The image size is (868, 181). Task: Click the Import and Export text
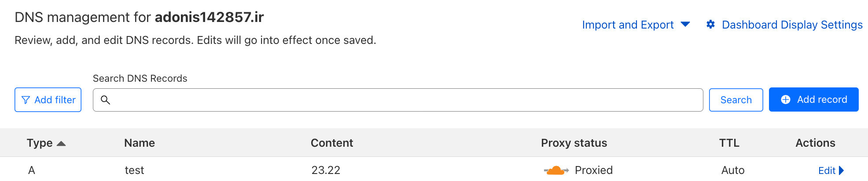pyautogui.click(x=628, y=25)
